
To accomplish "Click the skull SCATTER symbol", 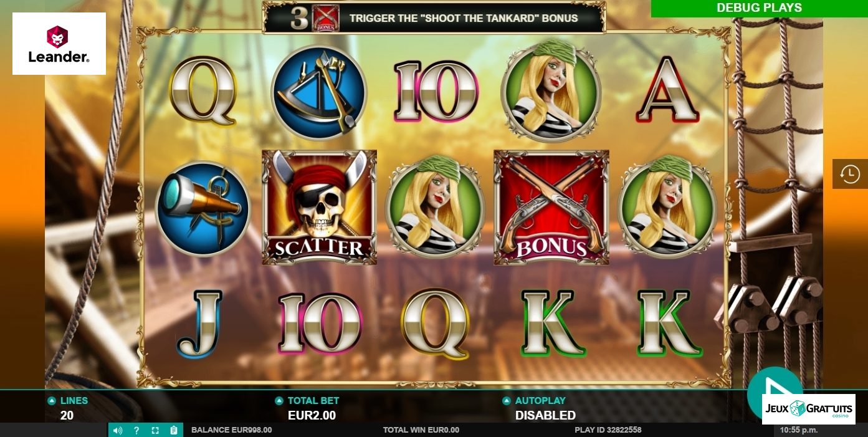I will point(319,207).
